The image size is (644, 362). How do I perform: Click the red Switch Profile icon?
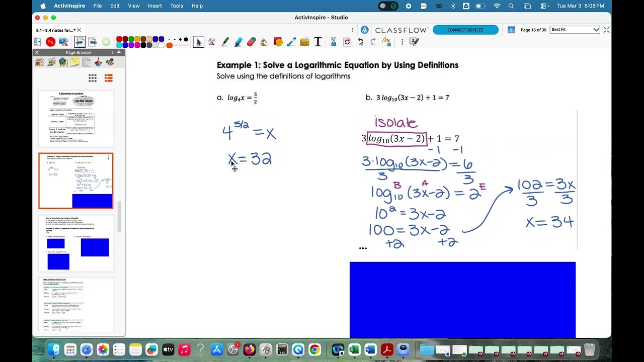tap(50, 42)
